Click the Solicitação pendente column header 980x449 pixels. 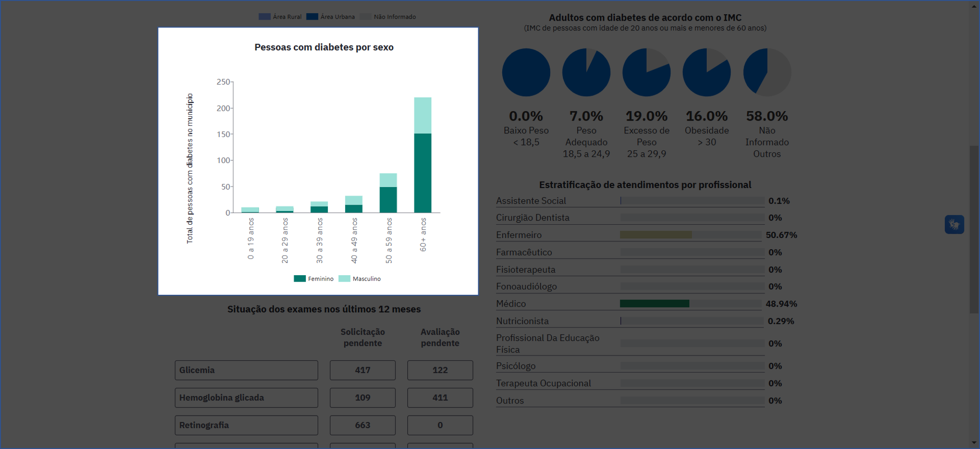tap(363, 337)
